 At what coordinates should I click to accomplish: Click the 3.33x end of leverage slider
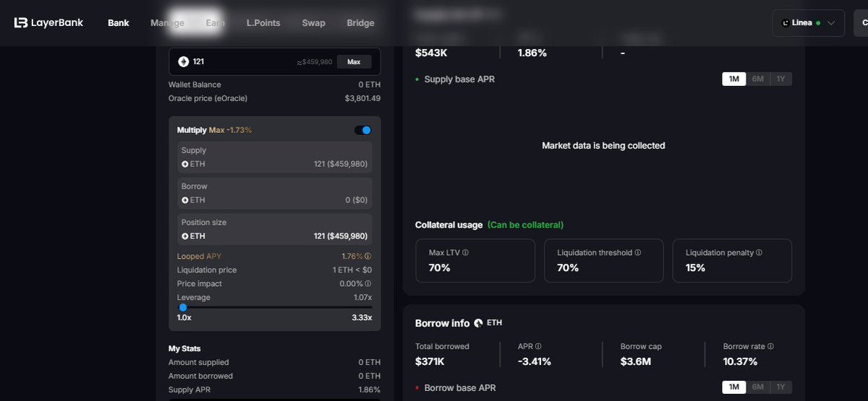pos(362,318)
